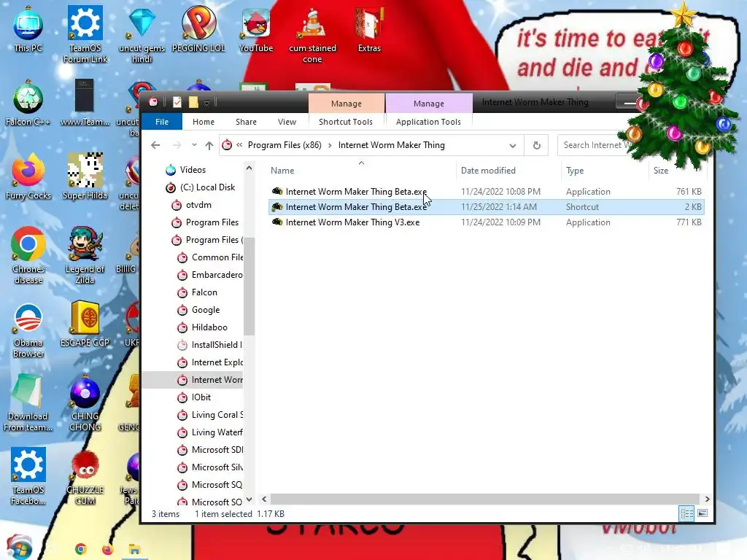Open the Shortcut Tools tab

click(x=346, y=122)
